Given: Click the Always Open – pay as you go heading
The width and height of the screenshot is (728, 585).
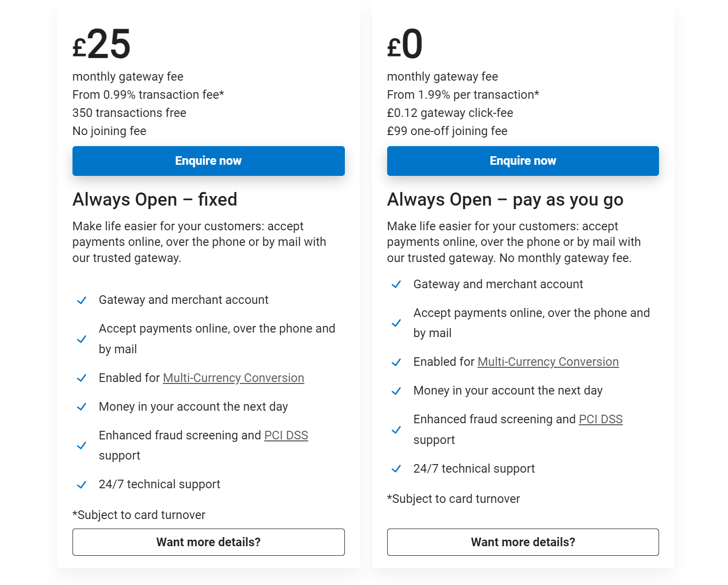Looking at the screenshot, I should pos(505,200).
